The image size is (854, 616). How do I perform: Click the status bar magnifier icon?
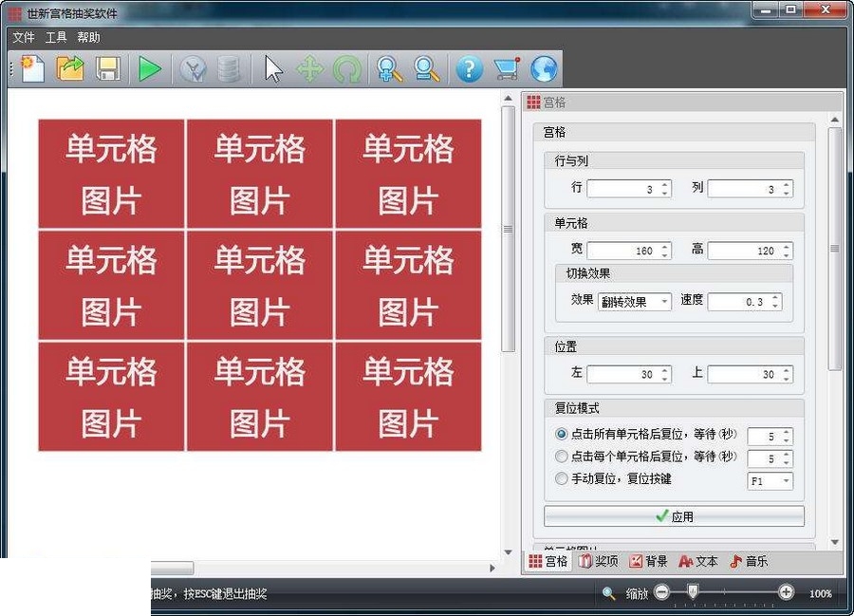tap(609, 593)
